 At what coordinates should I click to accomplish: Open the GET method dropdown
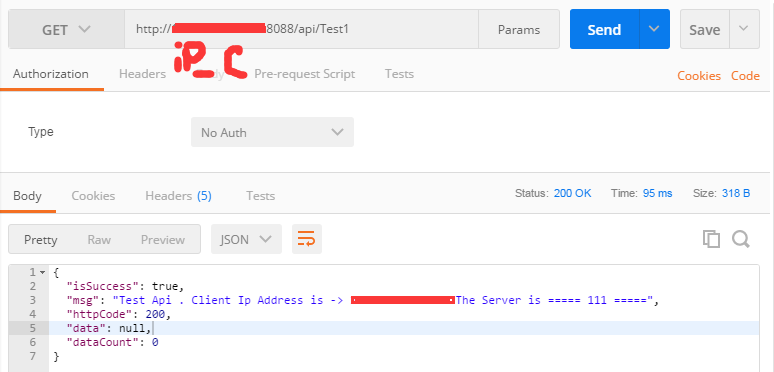66,30
